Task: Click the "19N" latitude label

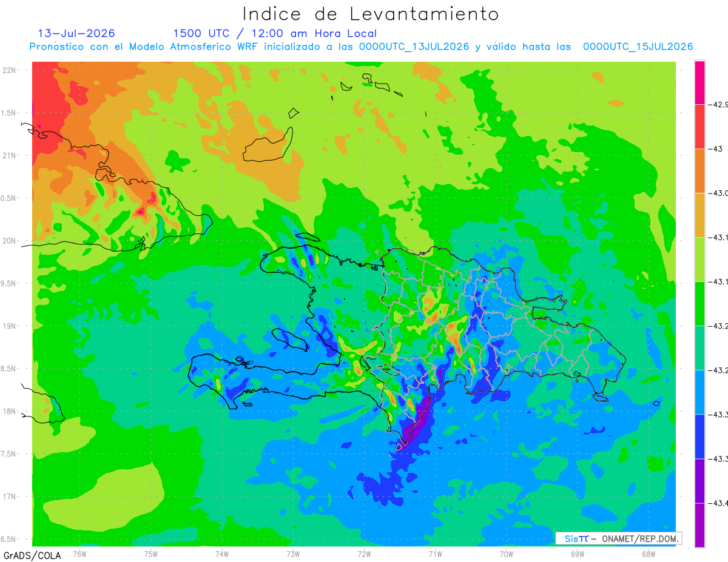Action: 10,326
